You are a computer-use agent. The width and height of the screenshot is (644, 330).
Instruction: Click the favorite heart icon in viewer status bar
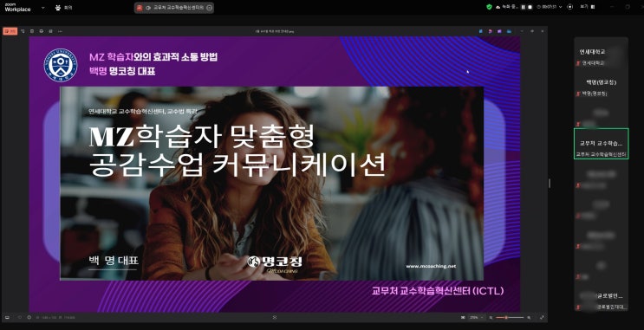(x=20, y=317)
